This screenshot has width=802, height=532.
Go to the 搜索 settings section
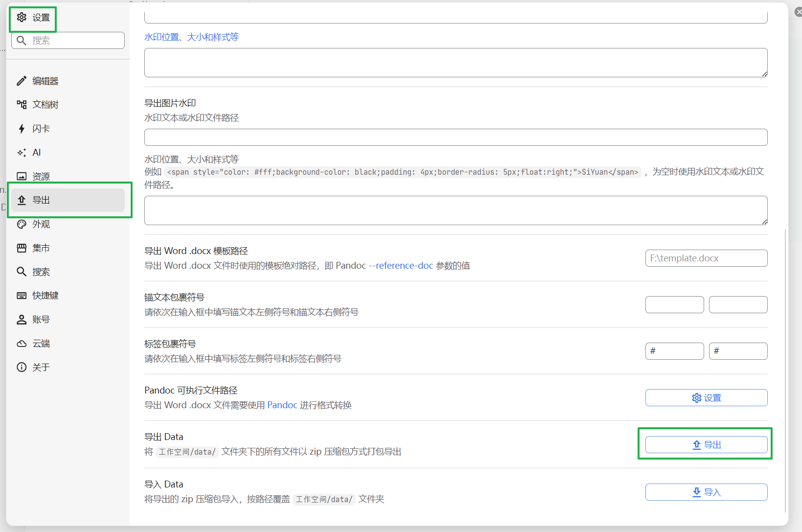pos(41,272)
